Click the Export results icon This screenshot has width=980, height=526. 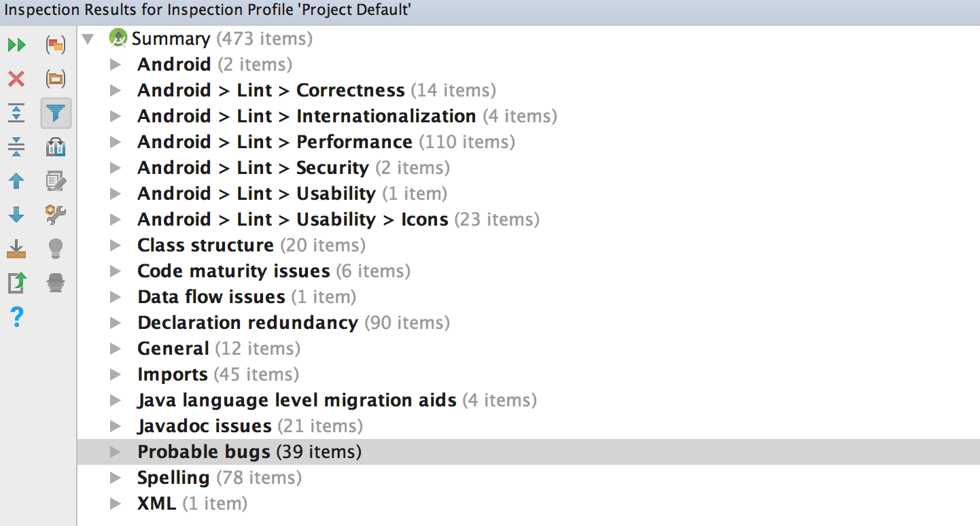[x=16, y=249]
